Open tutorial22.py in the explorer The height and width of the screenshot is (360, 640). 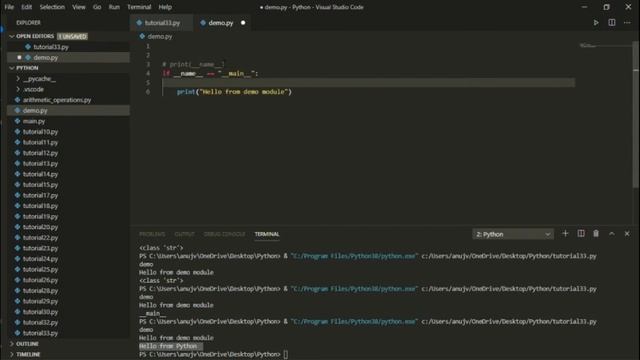(x=40, y=238)
